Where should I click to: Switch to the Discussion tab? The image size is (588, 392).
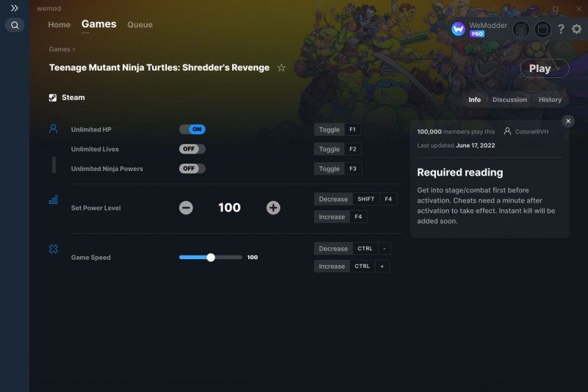509,100
